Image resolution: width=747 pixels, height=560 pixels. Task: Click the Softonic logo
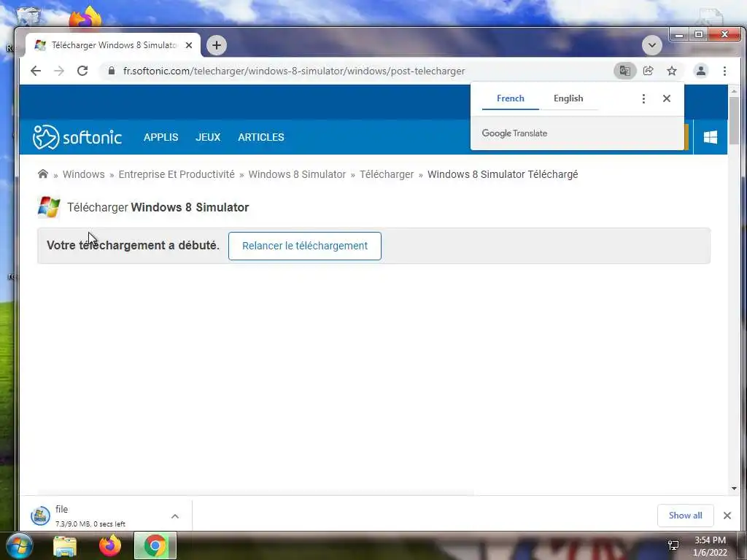click(77, 137)
